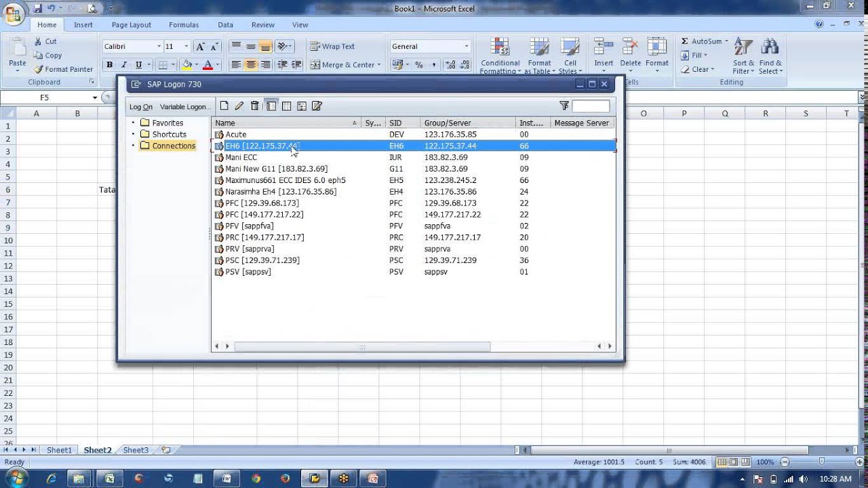Open the General number format dropdown

467,47
